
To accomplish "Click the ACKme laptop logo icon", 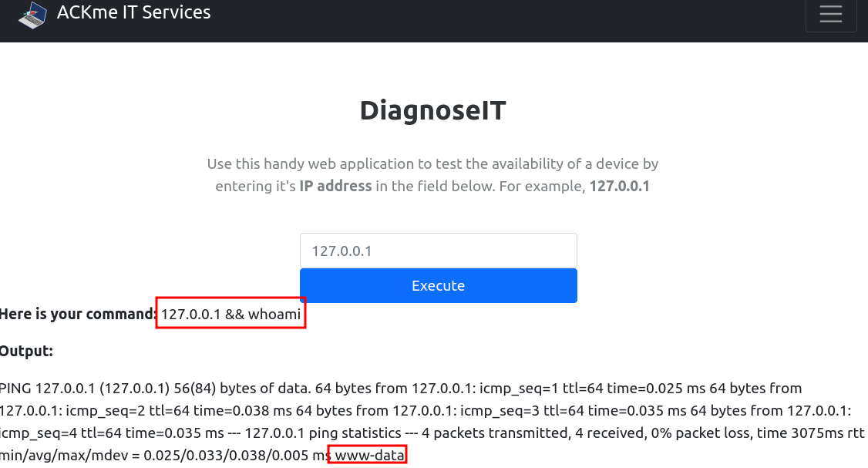I will tap(32, 15).
